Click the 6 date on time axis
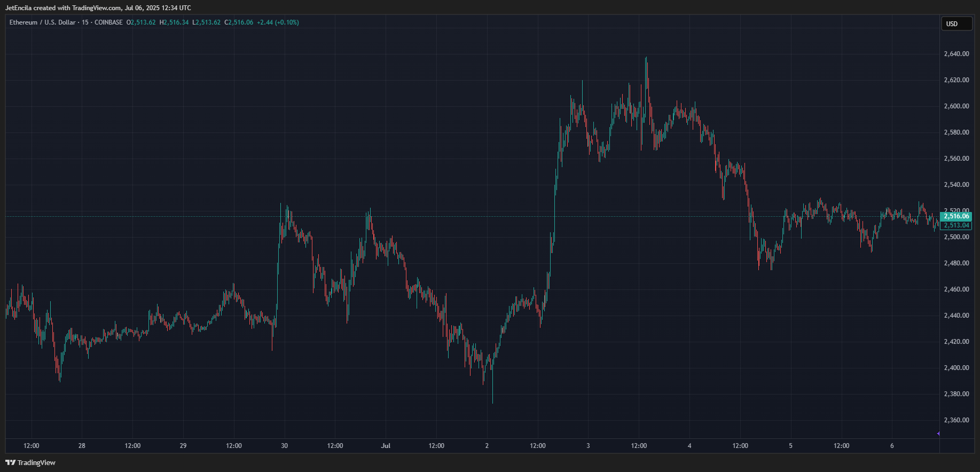 (x=892, y=446)
